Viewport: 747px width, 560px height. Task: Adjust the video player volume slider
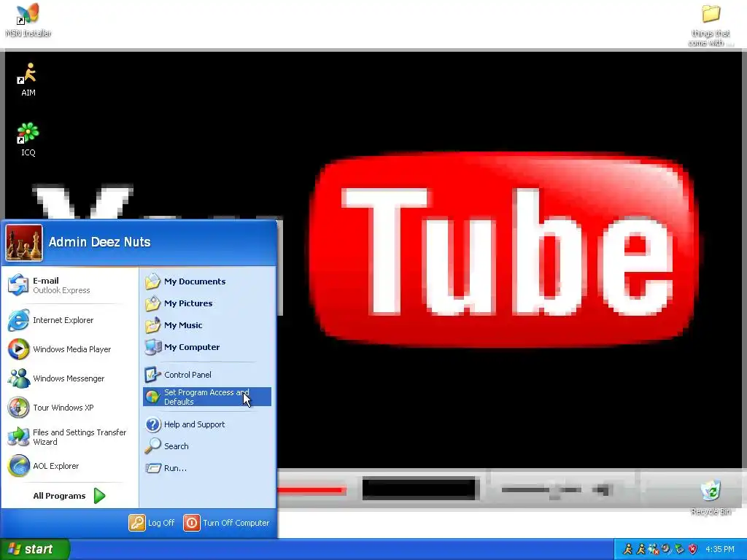[x=541, y=489]
